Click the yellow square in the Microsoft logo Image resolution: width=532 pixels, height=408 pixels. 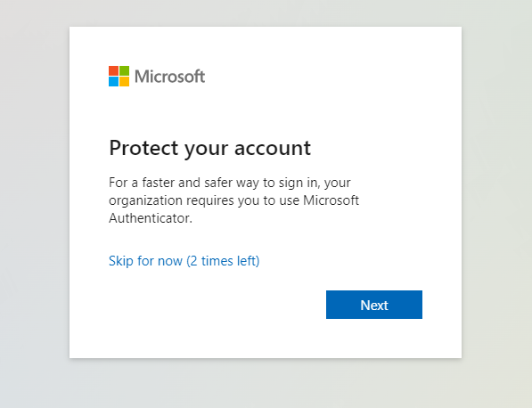[x=124, y=81]
